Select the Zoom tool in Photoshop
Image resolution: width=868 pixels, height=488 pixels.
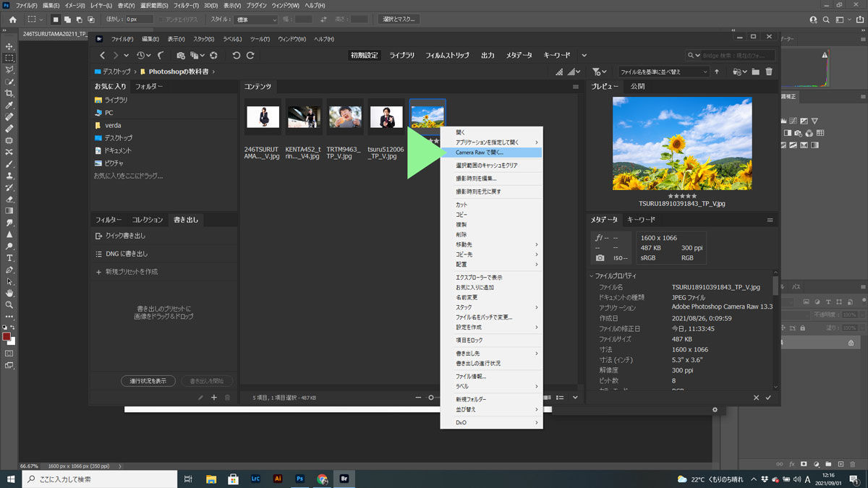9,304
